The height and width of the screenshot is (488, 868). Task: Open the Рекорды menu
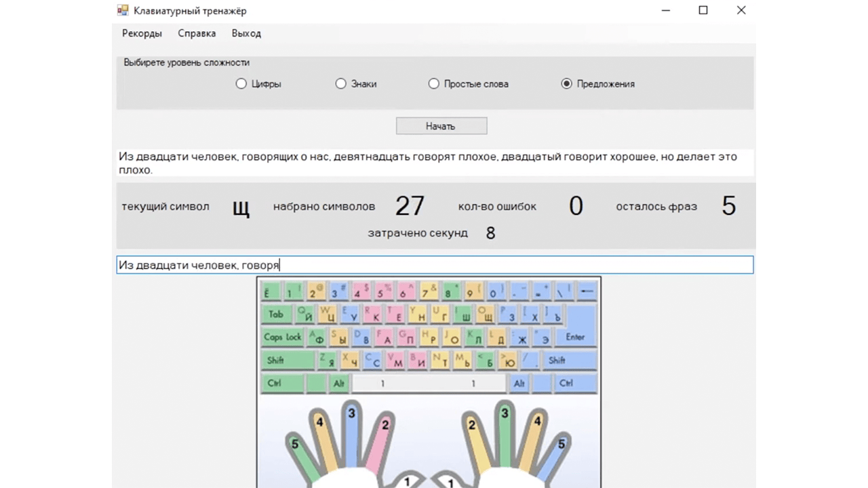[142, 33]
